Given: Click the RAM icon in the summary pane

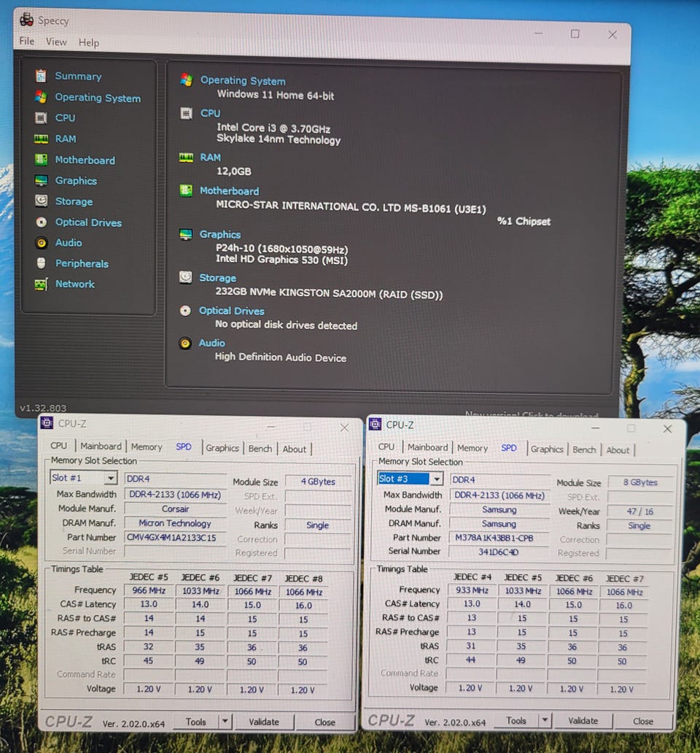Looking at the screenshot, I should tap(186, 157).
